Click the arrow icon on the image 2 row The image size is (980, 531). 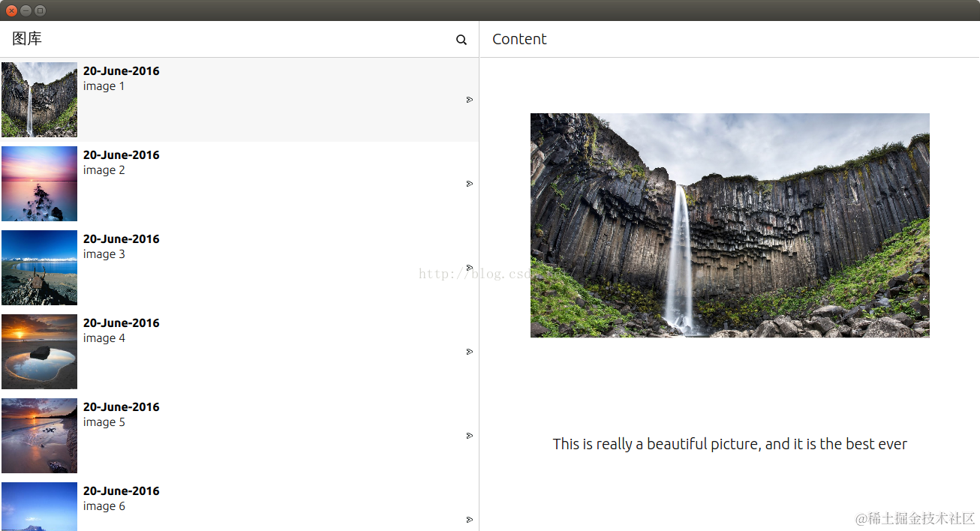tap(470, 184)
